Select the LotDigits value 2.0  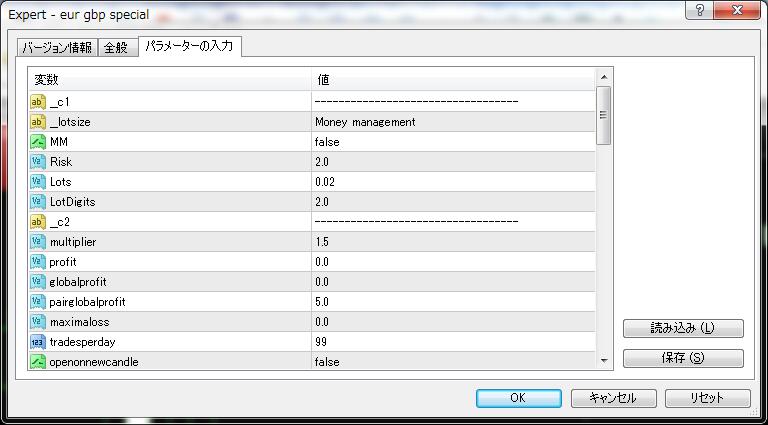pyautogui.click(x=322, y=202)
